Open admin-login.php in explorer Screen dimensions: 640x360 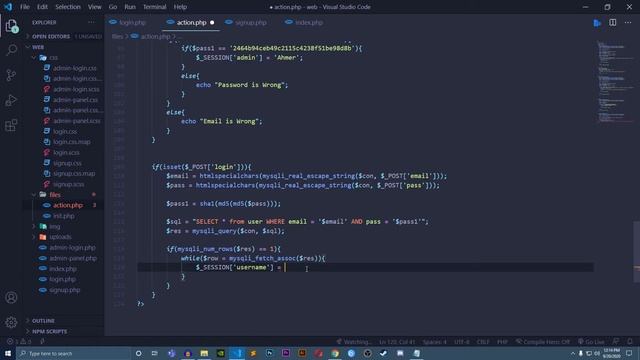pyautogui.click(x=72, y=247)
